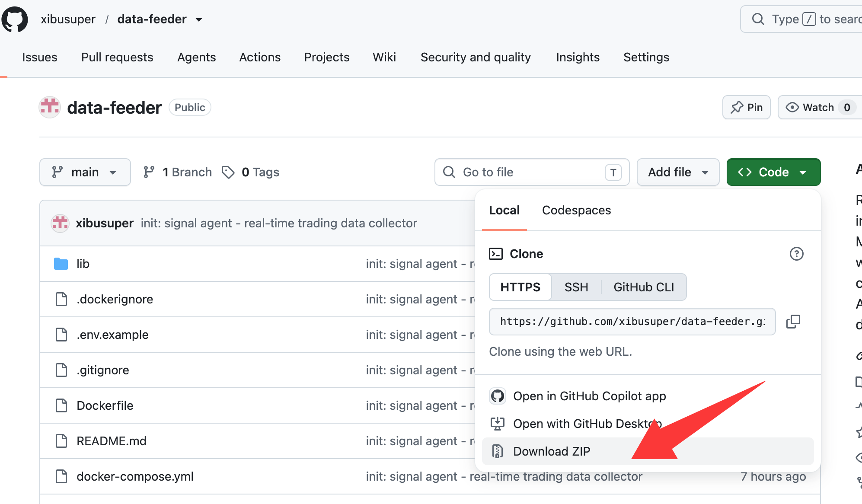Click the ZIP file icon
The image size is (862, 504).
[498, 451]
